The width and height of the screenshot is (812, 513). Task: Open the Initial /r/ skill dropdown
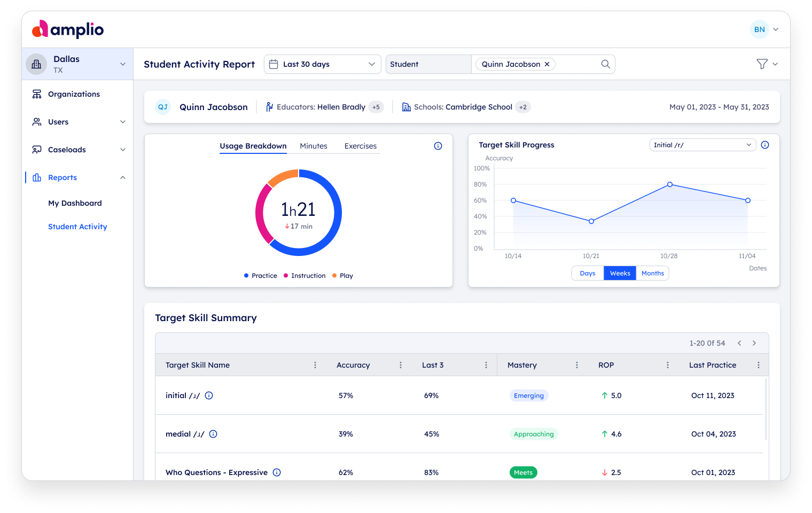point(702,145)
